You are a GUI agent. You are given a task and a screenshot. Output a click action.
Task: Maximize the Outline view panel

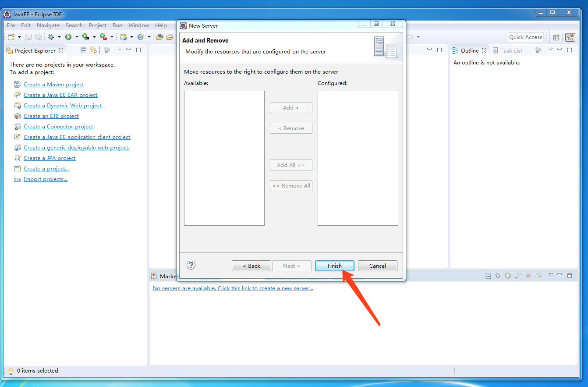pos(570,50)
